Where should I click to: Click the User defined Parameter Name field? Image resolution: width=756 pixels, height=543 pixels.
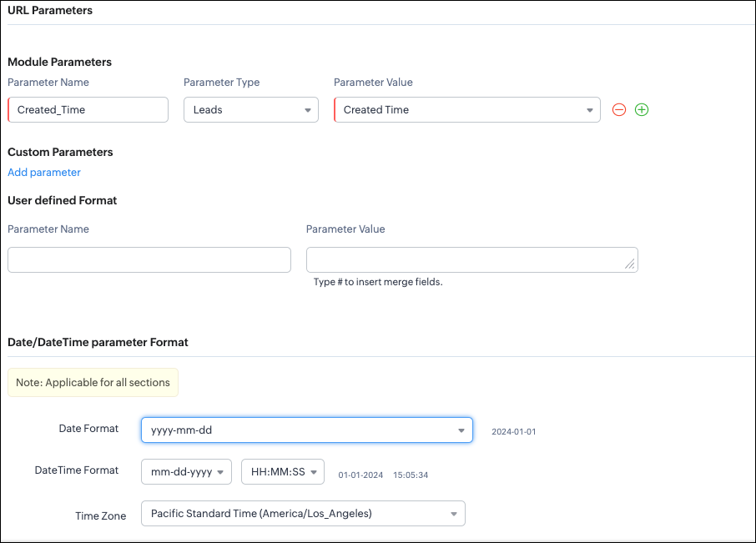coord(149,260)
